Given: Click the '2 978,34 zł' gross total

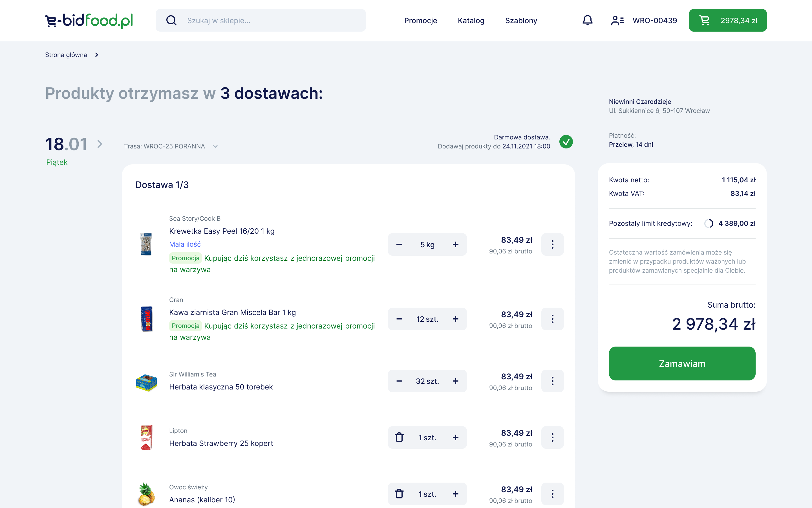Looking at the screenshot, I should click(x=713, y=324).
